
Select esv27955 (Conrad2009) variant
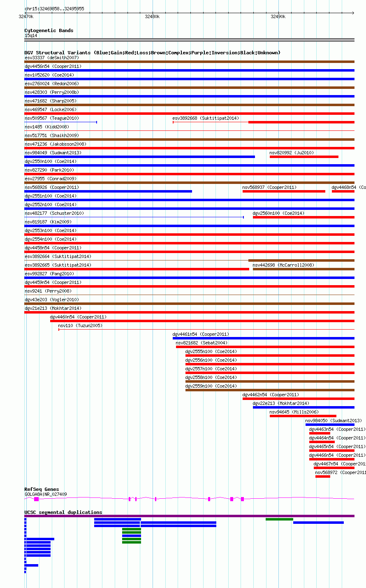point(189,183)
